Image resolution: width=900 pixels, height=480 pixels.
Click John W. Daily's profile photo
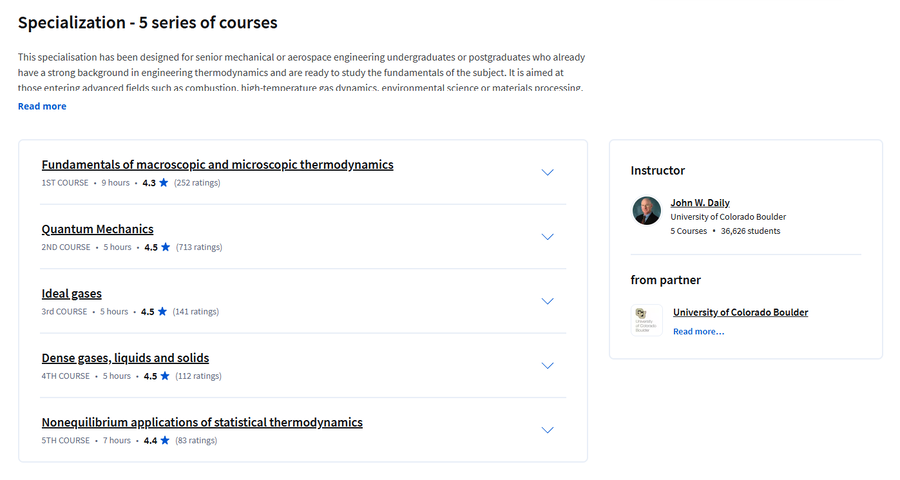pos(646,210)
